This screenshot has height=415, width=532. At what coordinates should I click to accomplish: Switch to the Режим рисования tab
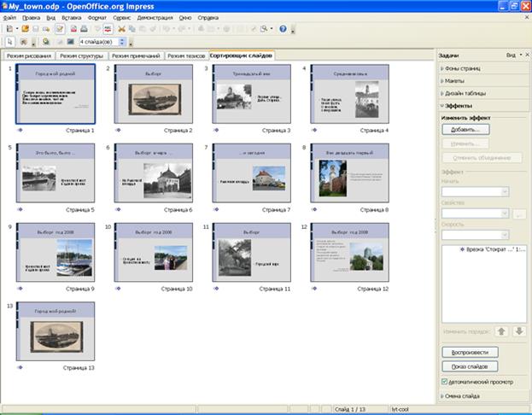pyautogui.click(x=29, y=55)
